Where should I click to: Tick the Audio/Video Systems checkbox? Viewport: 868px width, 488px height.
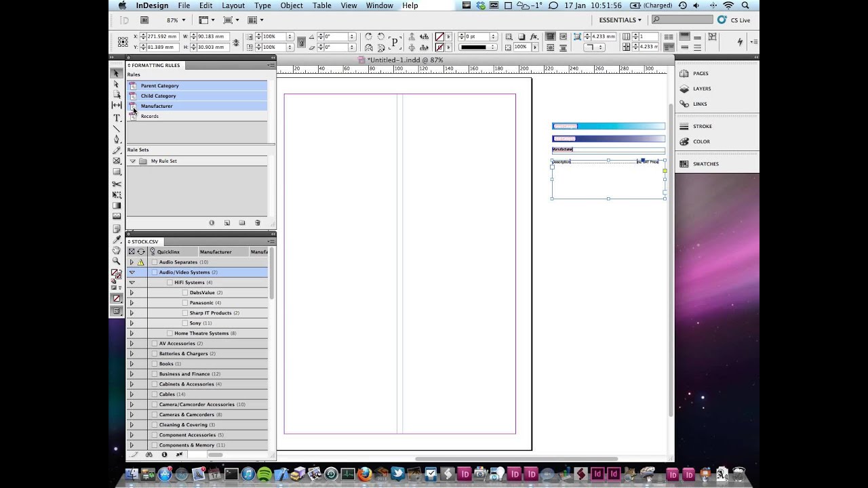click(x=155, y=272)
